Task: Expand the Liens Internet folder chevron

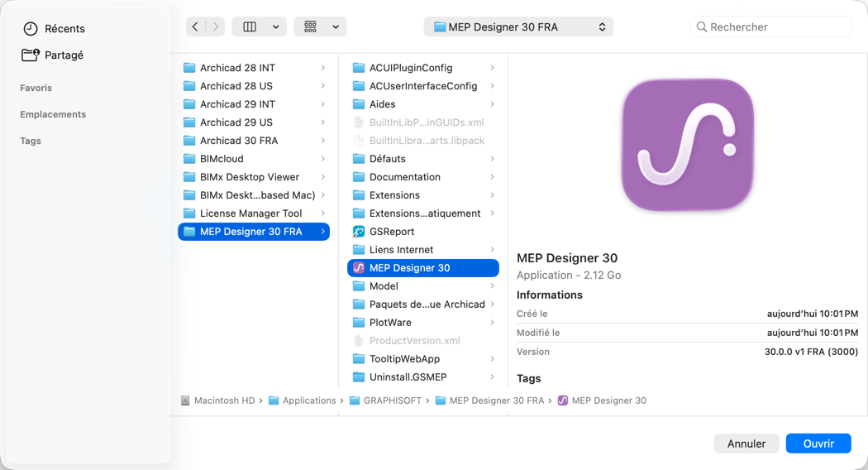Action: (x=492, y=250)
